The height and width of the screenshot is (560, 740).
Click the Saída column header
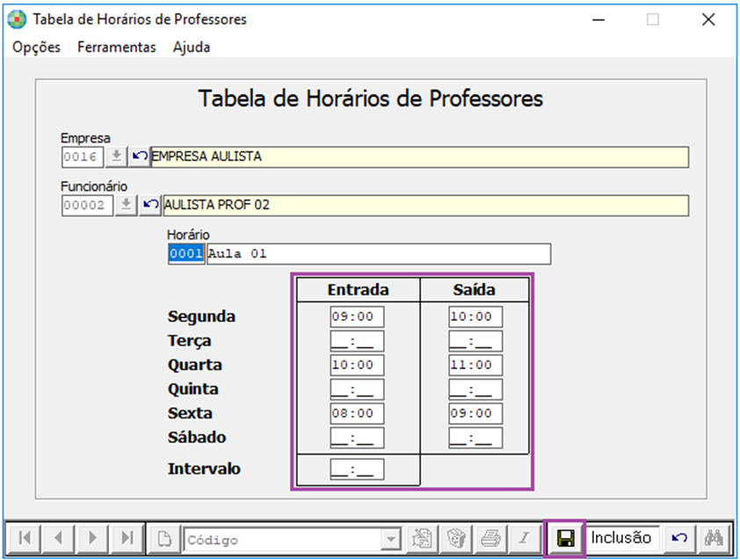(475, 290)
